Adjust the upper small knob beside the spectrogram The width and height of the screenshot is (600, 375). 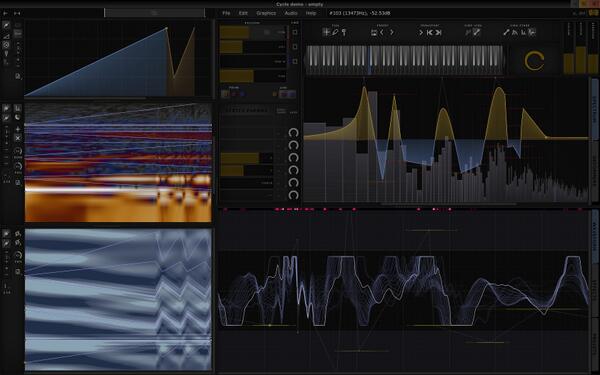coord(18,151)
